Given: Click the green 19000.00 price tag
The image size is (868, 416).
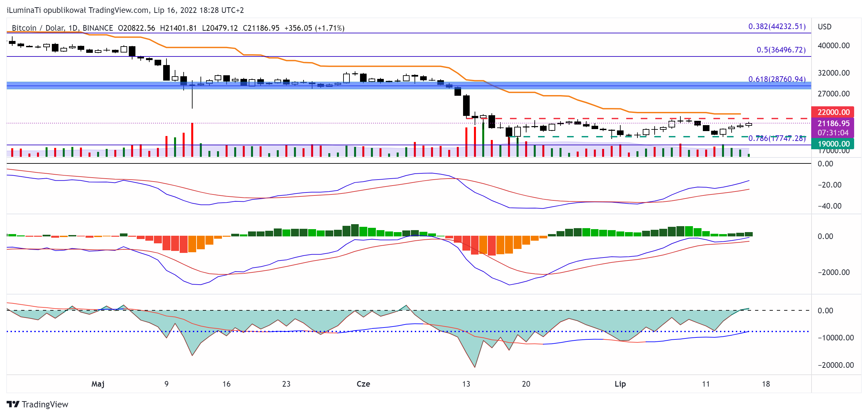Looking at the screenshot, I should click(x=833, y=144).
